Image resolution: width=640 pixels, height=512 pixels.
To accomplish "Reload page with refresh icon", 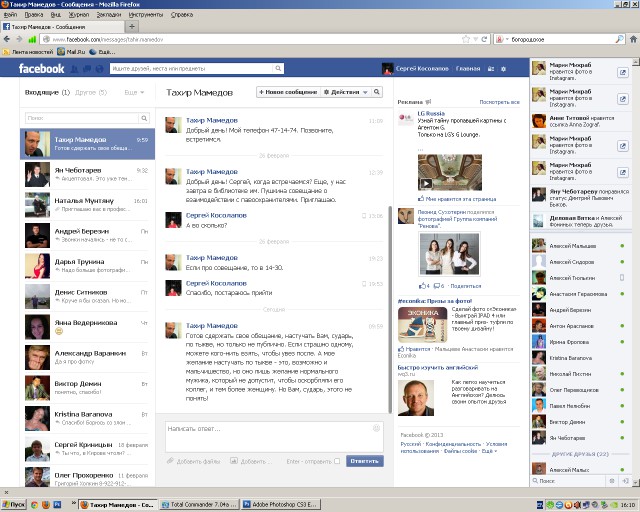I will pos(484,39).
